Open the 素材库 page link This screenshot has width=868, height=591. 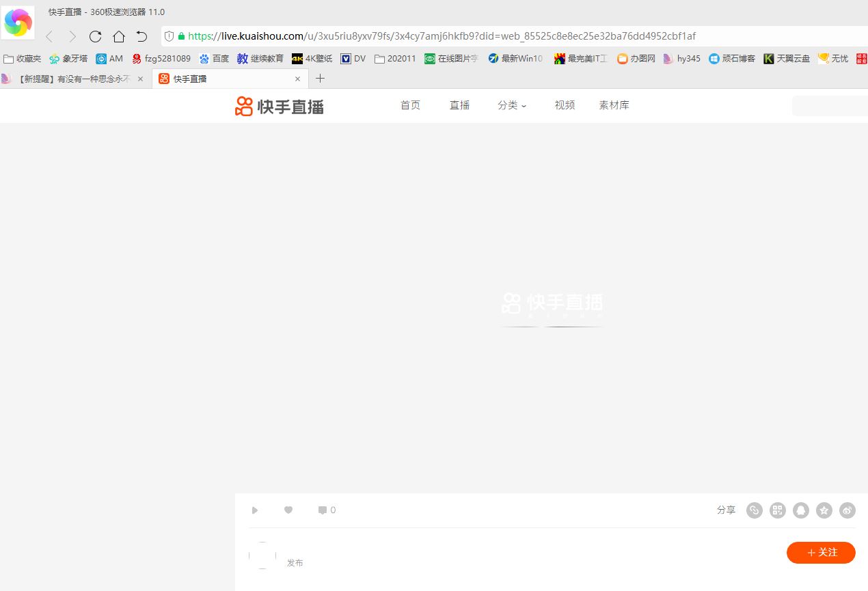pos(614,105)
